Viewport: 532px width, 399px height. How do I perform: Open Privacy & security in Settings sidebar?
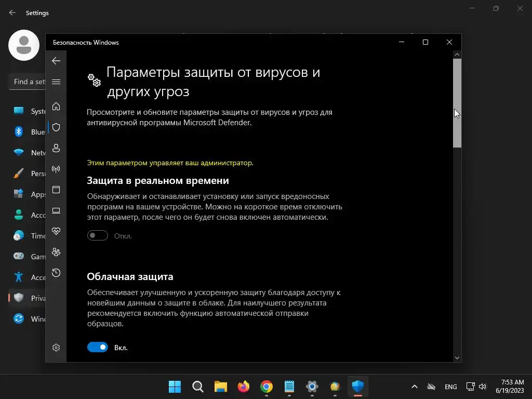[x=27, y=298]
